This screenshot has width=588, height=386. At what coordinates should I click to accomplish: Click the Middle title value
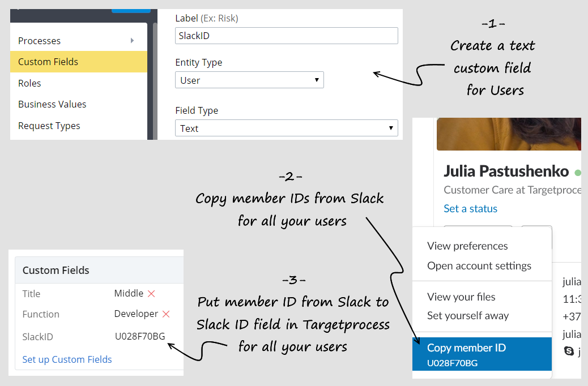pos(129,293)
